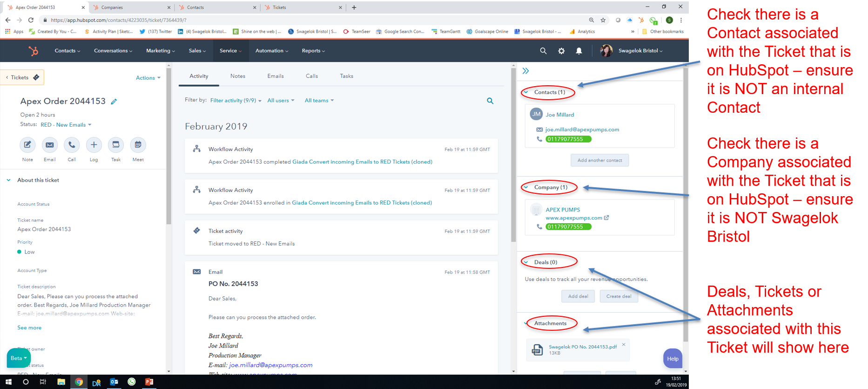Open the settings gear icon
868x389 pixels.
coord(561,51)
